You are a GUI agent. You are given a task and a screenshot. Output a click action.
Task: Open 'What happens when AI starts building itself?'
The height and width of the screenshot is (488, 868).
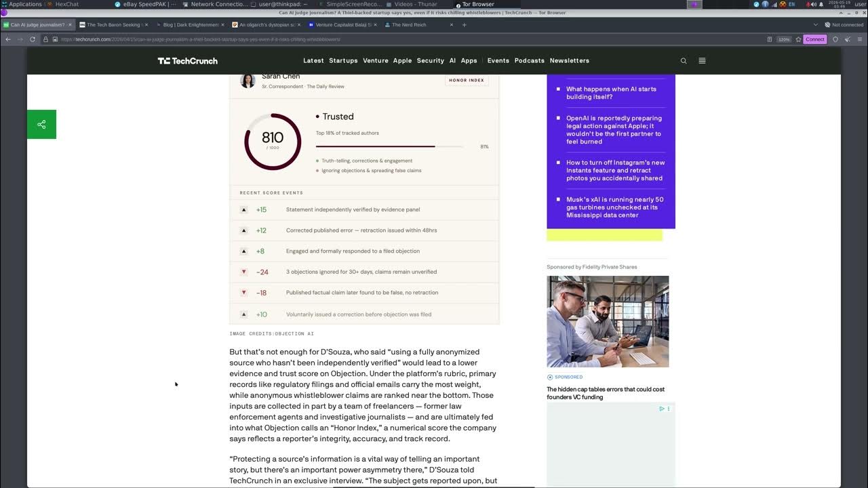tap(611, 93)
